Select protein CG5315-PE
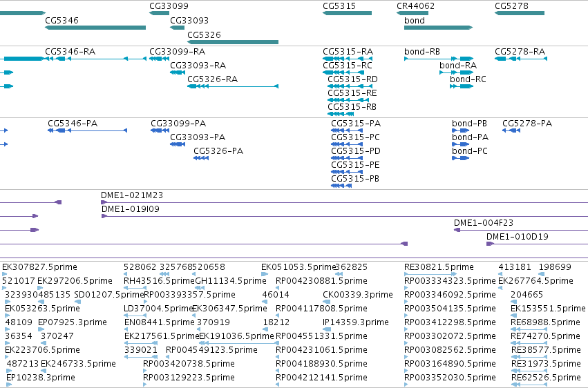588x388 pixels. [347, 172]
